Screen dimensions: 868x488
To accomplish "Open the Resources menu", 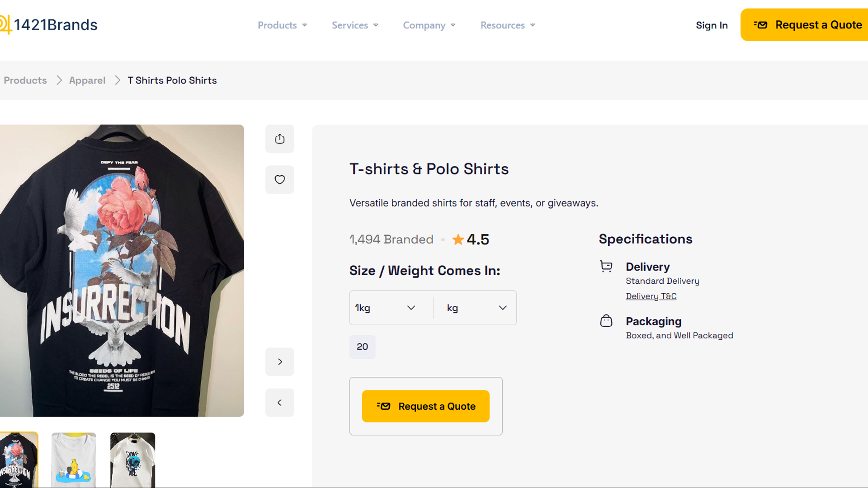I will click(507, 25).
